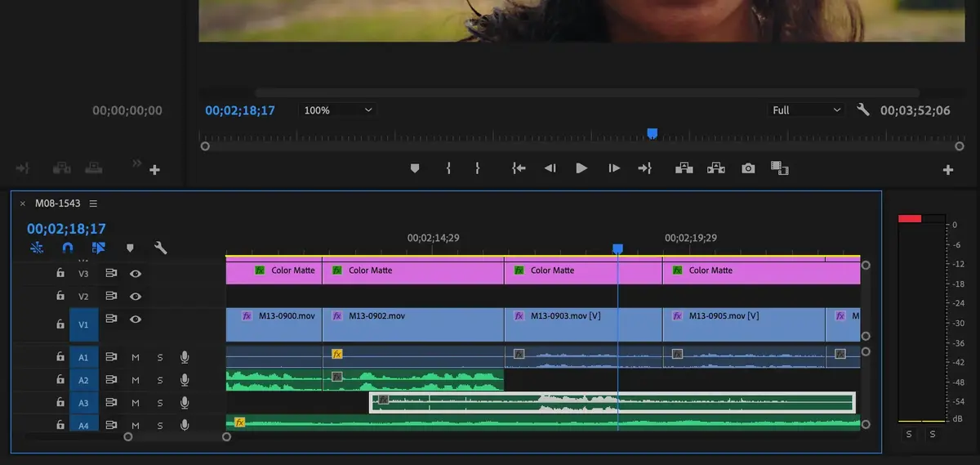Click the program monitor playhead marker

(x=652, y=132)
